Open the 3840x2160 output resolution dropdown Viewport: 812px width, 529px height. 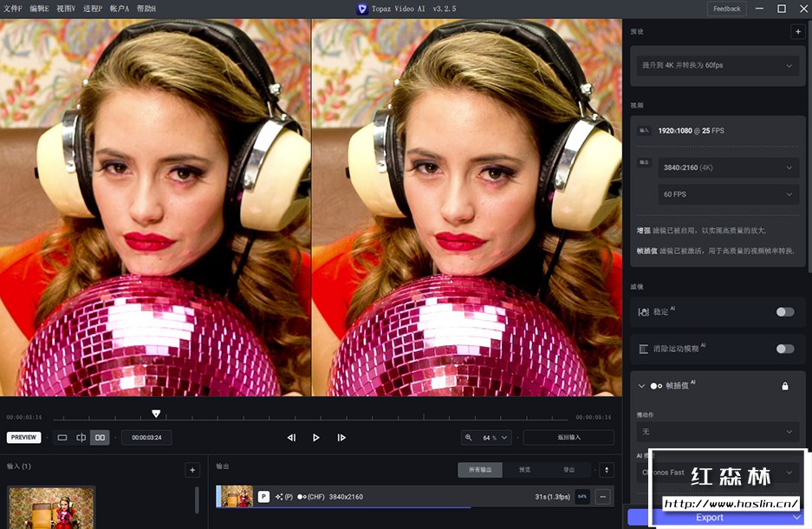pyautogui.click(x=728, y=167)
